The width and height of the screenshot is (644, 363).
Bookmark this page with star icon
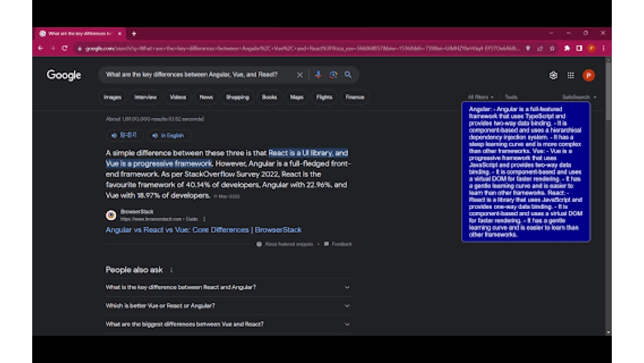[553, 48]
